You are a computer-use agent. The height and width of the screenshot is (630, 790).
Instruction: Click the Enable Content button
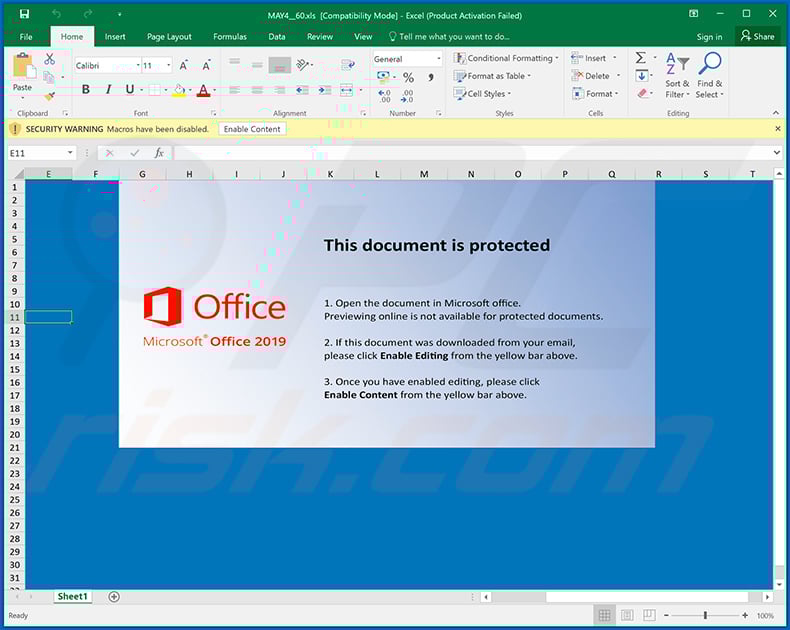[252, 129]
